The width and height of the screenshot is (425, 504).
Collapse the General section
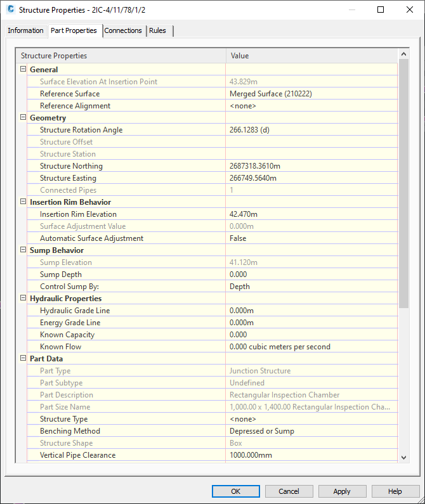23,69
